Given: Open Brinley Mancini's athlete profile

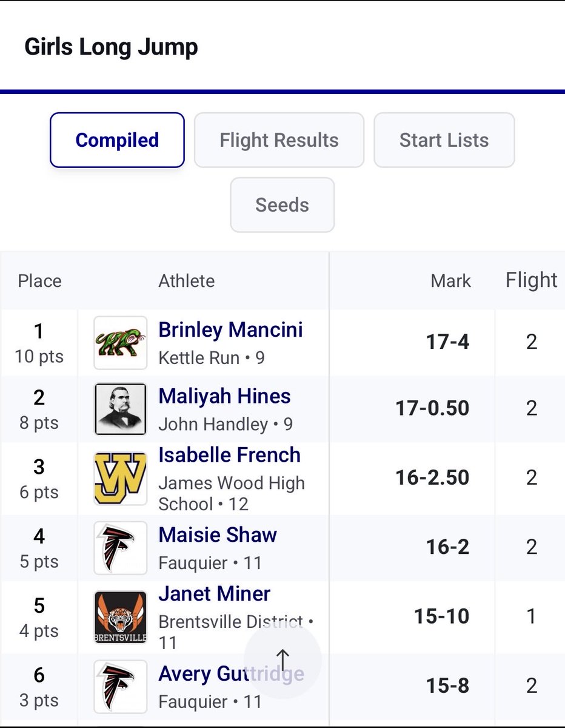Looking at the screenshot, I should [x=230, y=330].
